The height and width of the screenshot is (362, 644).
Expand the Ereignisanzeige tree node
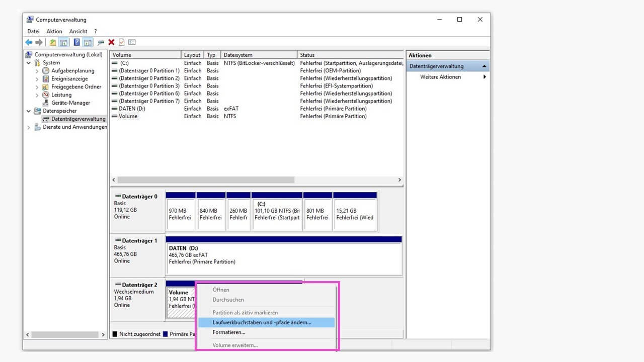pyautogui.click(x=37, y=79)
